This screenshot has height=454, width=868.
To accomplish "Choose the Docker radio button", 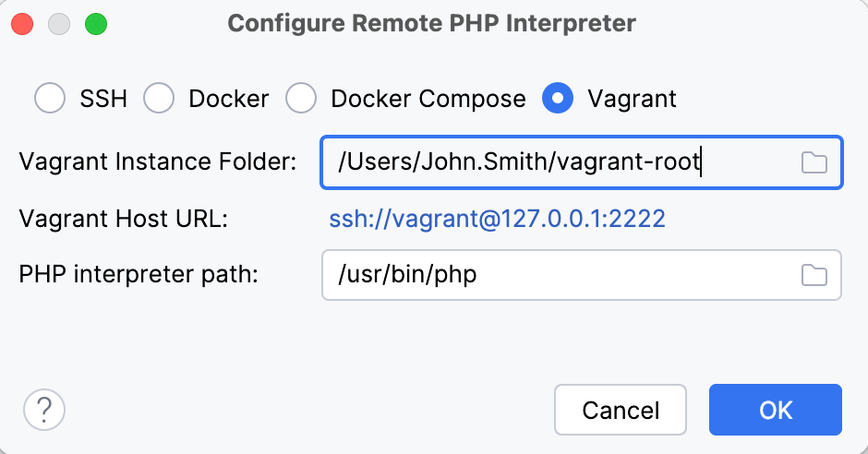I will pos(159,99).
